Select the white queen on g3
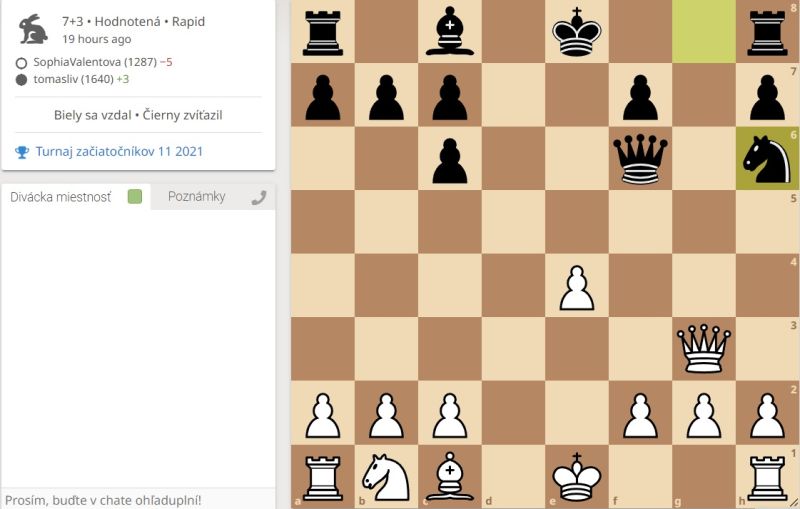The height and width of the screenshot is (509, 800). click(703, 348)
